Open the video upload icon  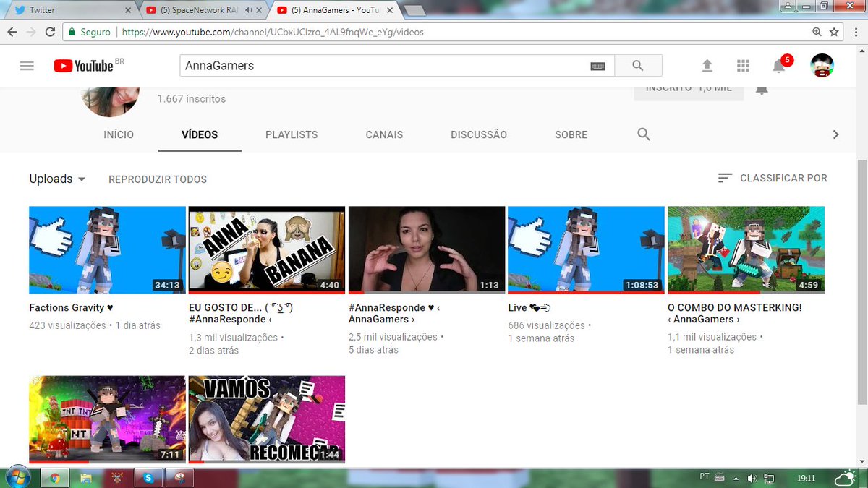(707, 66)
